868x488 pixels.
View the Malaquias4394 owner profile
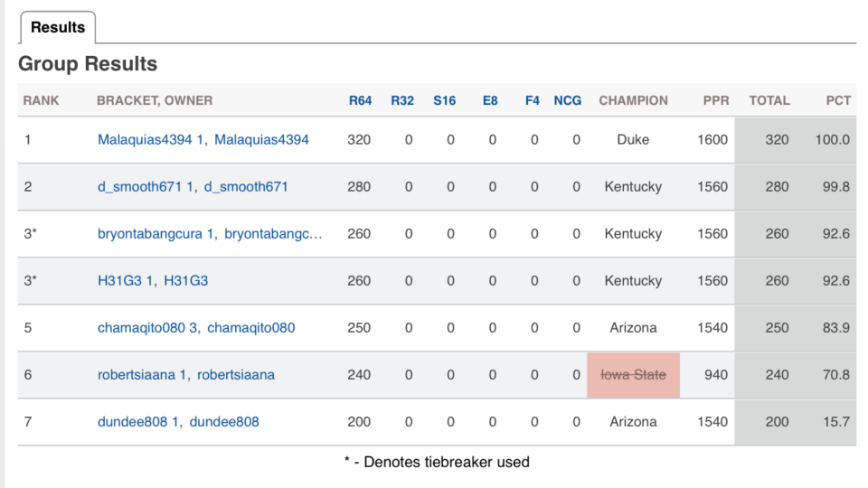[x=261, y=139]
